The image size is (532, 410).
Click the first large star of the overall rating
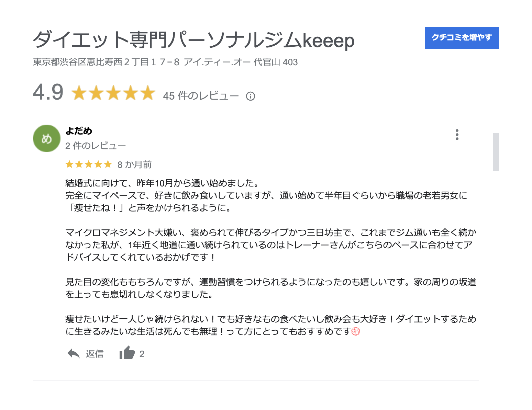[79, 93]
